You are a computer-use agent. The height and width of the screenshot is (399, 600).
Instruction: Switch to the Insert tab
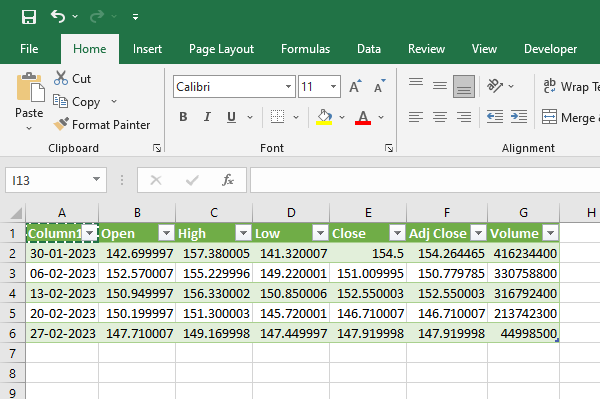click(x=147, y=49)
